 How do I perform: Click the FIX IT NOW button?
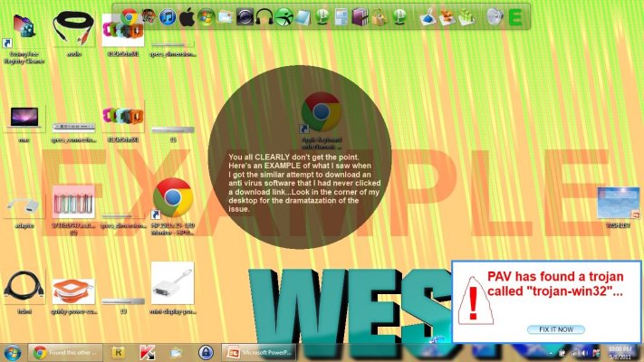pos(556,329)
